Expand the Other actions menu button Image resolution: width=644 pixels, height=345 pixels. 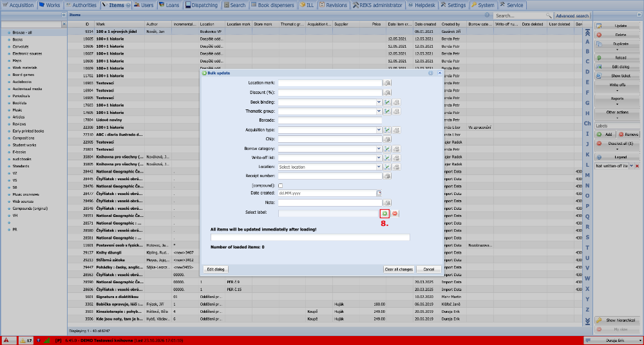click(x=617, y=114)
